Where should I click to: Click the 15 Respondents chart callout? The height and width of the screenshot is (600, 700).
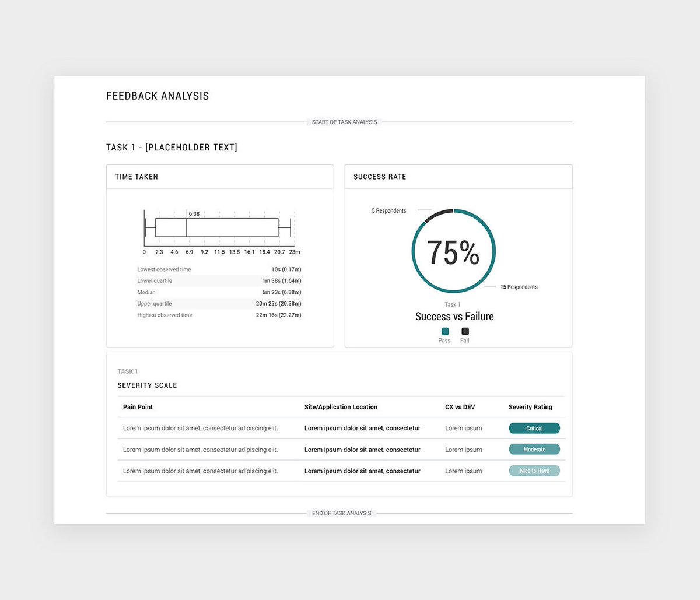tap(520, 286)
